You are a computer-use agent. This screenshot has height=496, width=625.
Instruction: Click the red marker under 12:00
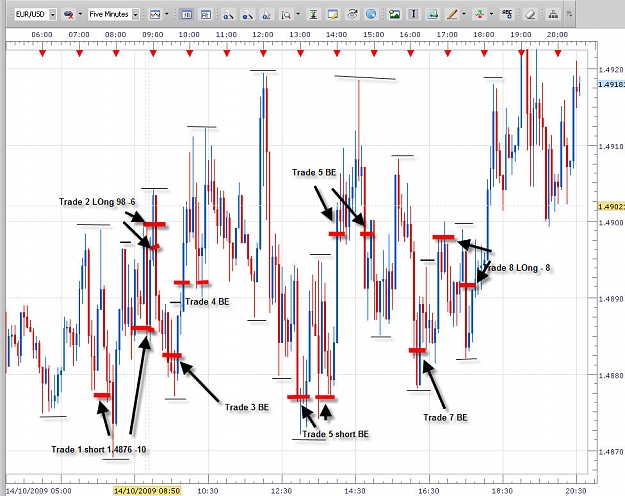[x=263, y=53]
